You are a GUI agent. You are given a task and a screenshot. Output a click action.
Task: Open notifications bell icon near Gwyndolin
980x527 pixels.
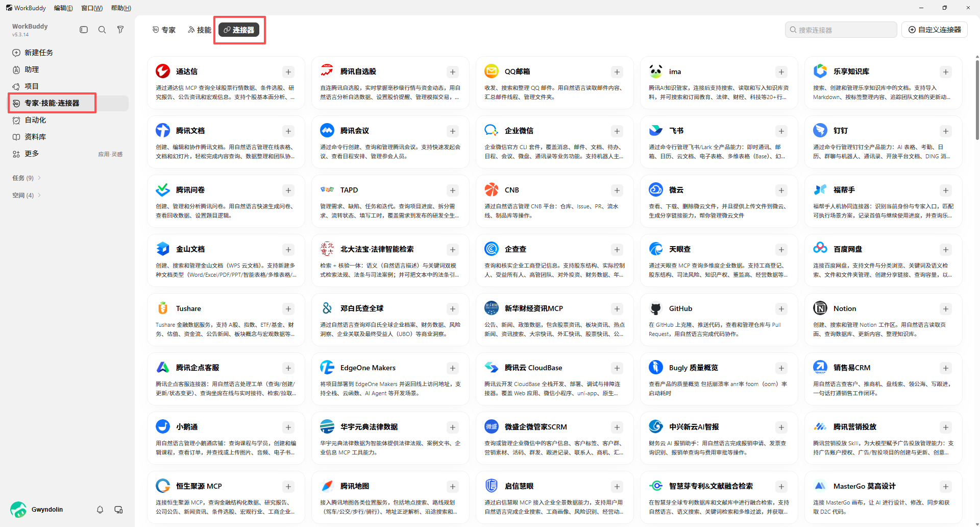point(100,510)
